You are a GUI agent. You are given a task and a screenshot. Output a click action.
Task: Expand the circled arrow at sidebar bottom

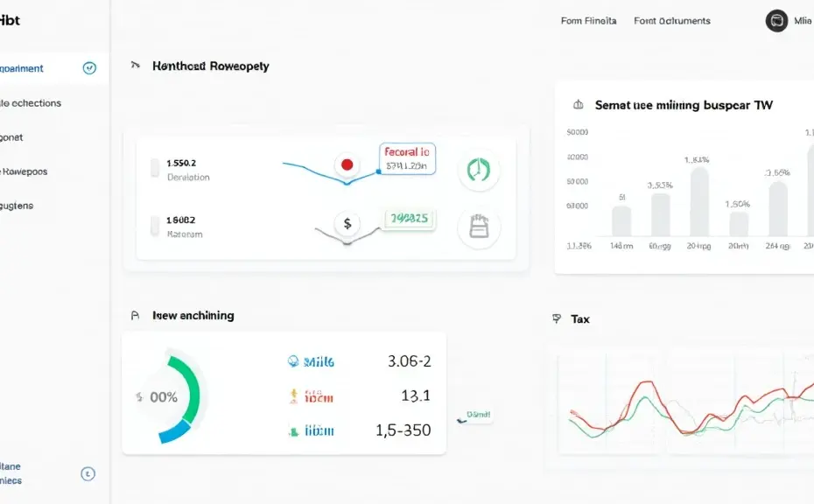click(x=88, y=473)
